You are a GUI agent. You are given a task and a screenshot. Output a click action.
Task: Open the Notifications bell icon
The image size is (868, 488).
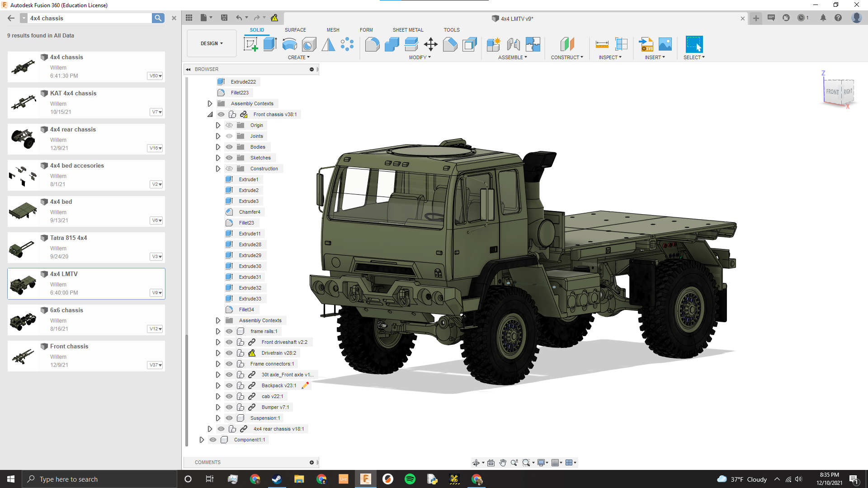(x=823, y=18)
